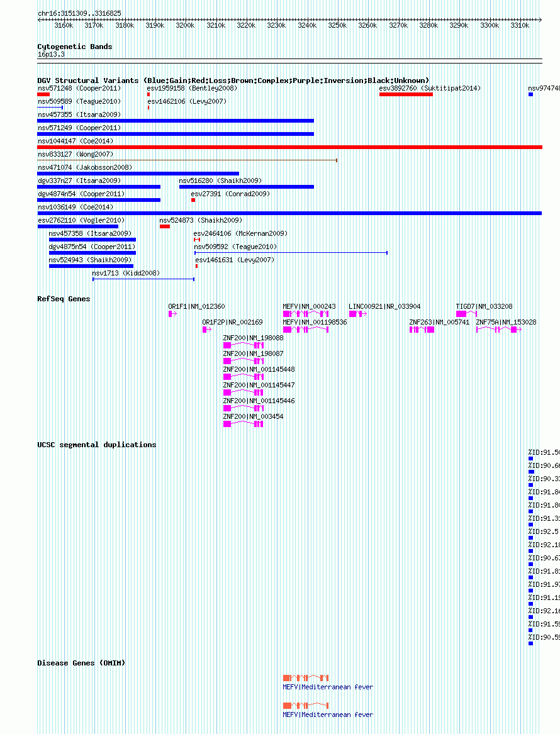
Task: Open transcript ZNF200|NM_001145448
Action: tap(259, 369)
